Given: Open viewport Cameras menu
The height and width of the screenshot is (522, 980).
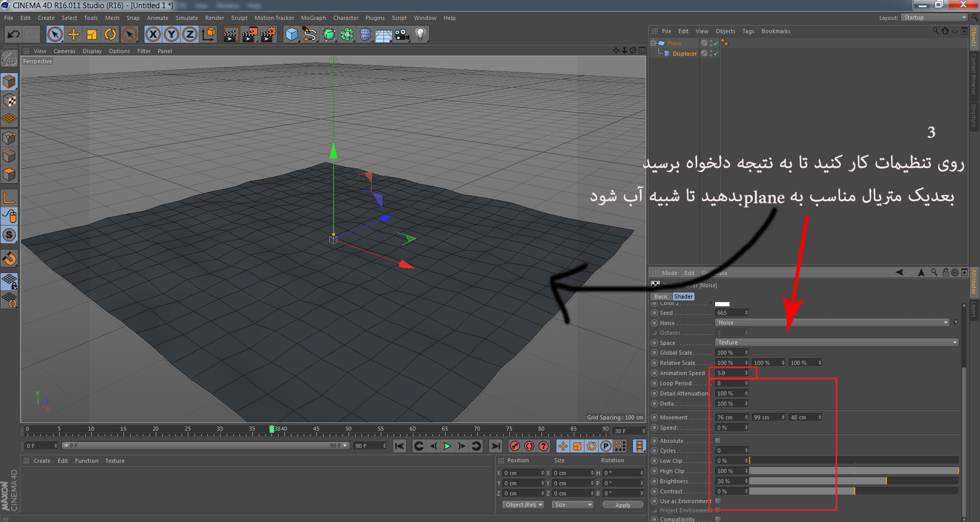Looking at the screenshot, I should click(64, 51).
